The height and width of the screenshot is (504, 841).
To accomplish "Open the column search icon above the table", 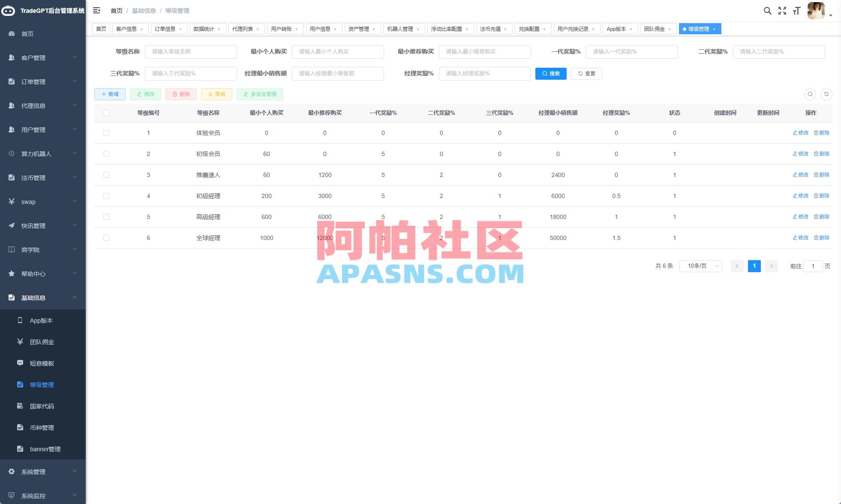I will [x=810, y=94].
